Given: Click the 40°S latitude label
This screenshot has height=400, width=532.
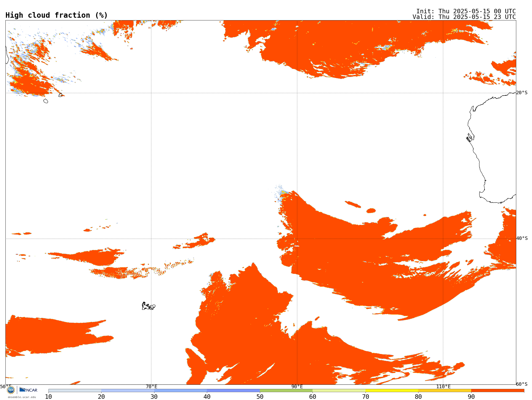Looking at the screenshot, I should [x=522, y=238].
